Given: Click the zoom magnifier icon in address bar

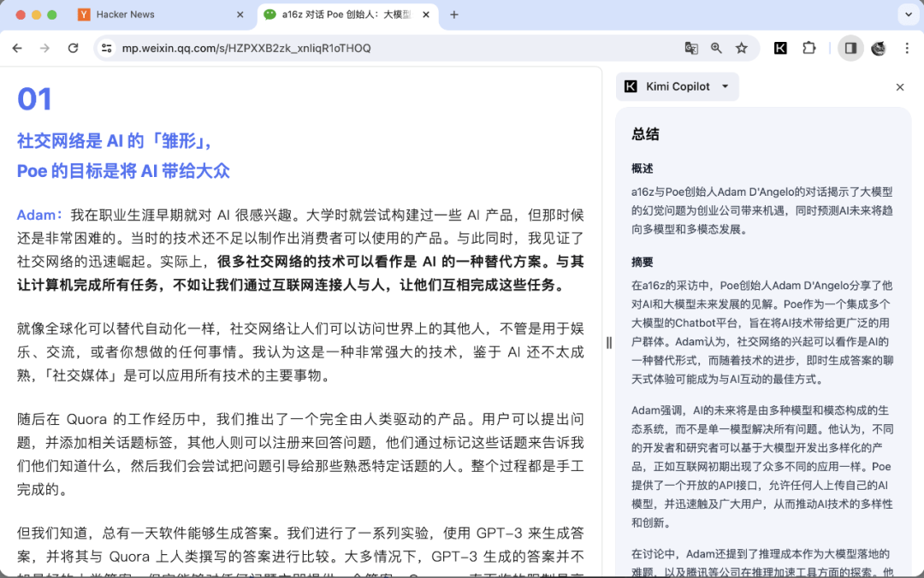Looking at the screenshot, I should [x=717, y=49].
